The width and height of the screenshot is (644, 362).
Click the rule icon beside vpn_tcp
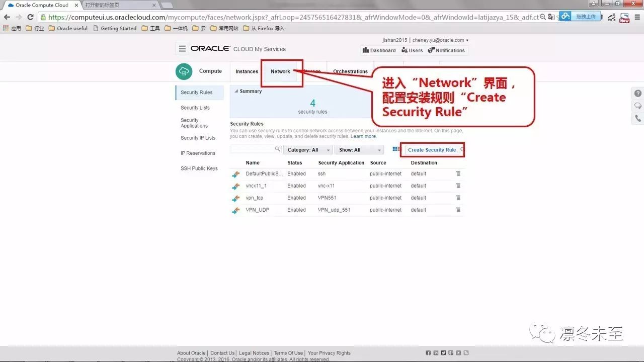coord(235,199)
